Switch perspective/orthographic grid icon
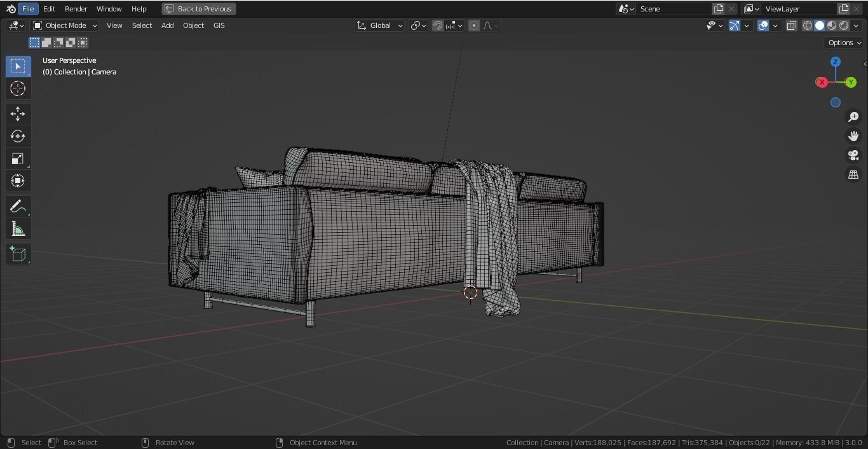The width and height of the screenshot is (868, 449). (x=853, y=174)
